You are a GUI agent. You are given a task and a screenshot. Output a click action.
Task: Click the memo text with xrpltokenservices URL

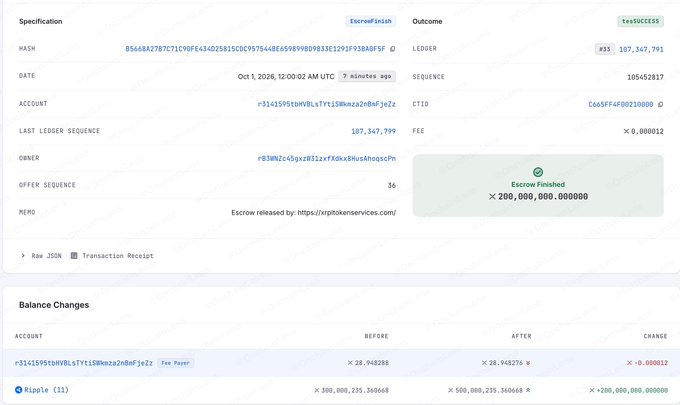314,212
